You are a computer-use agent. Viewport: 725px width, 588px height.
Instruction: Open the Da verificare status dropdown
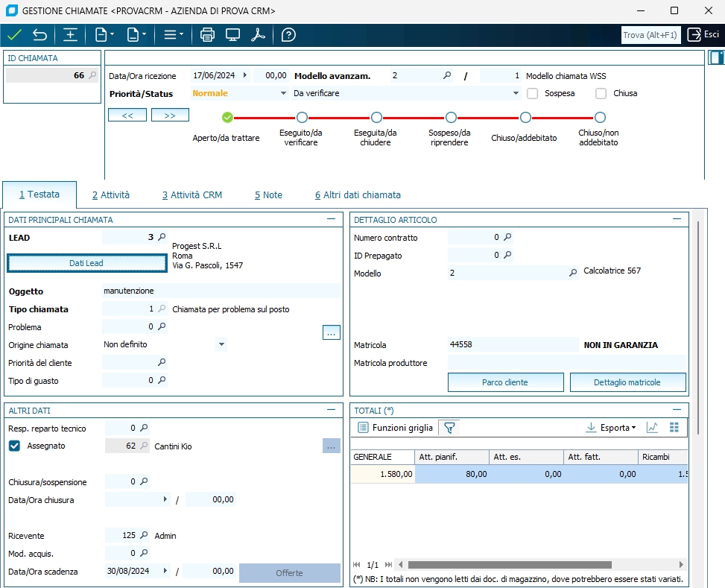[x=516, y=93]
